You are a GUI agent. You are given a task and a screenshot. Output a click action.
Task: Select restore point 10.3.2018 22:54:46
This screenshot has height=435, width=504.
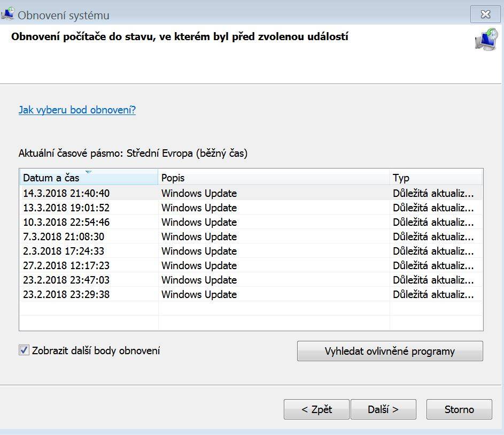251,222
